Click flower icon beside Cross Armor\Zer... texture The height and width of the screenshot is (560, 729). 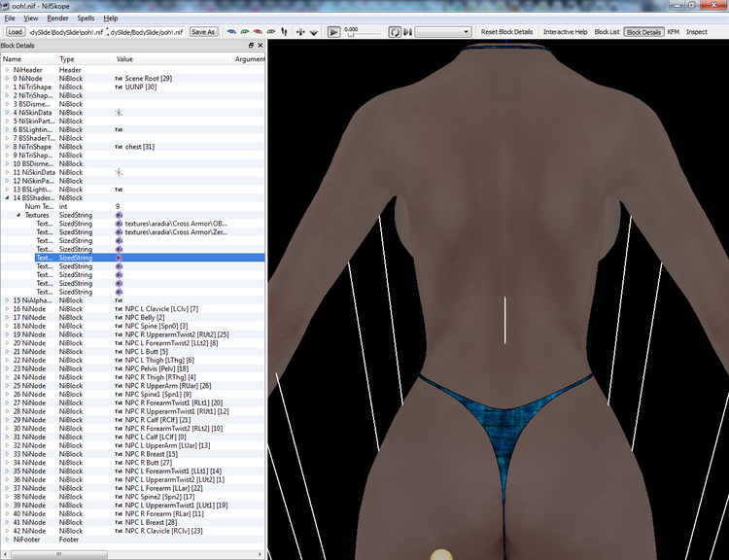pos(119,232)
